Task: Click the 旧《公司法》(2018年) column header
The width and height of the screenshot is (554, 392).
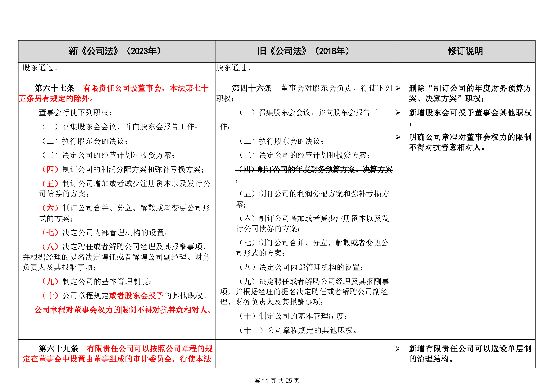Action: pos(305,51)
